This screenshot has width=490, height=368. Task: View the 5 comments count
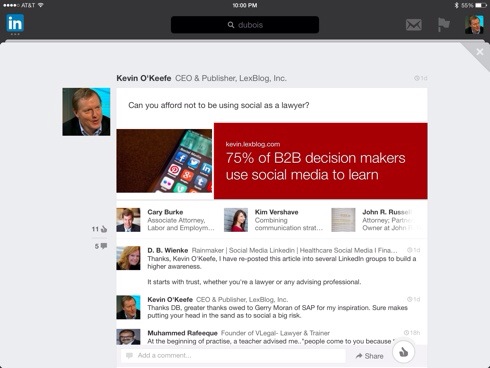click(101, 246)
